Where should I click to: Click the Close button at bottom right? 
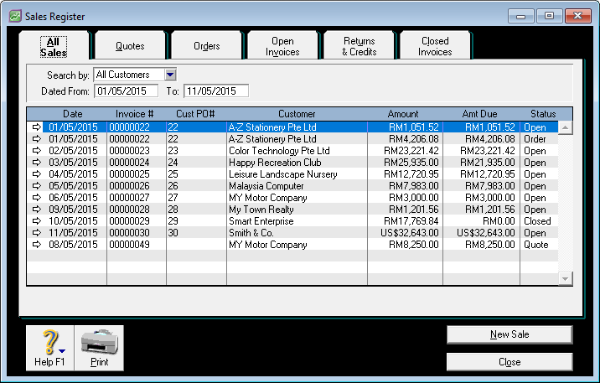pos(510,362)
